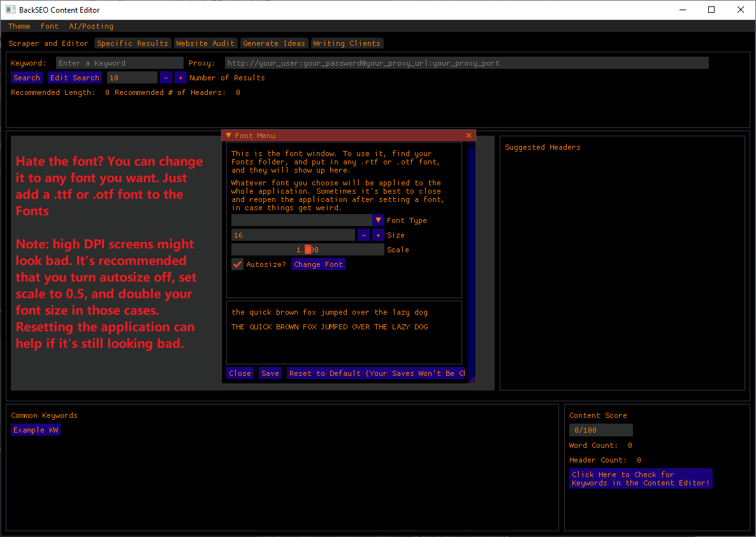The width and height of the screenshot is (756, 537).
Task: Decrease font Size with minus button
Action: pos(363,235)
